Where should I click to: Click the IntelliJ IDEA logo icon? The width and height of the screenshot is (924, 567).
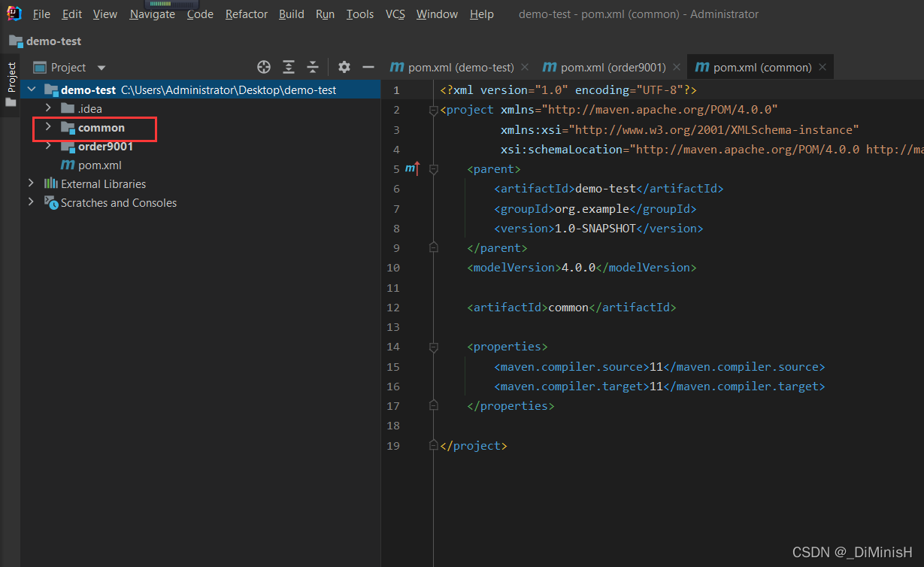click(14, 14)
